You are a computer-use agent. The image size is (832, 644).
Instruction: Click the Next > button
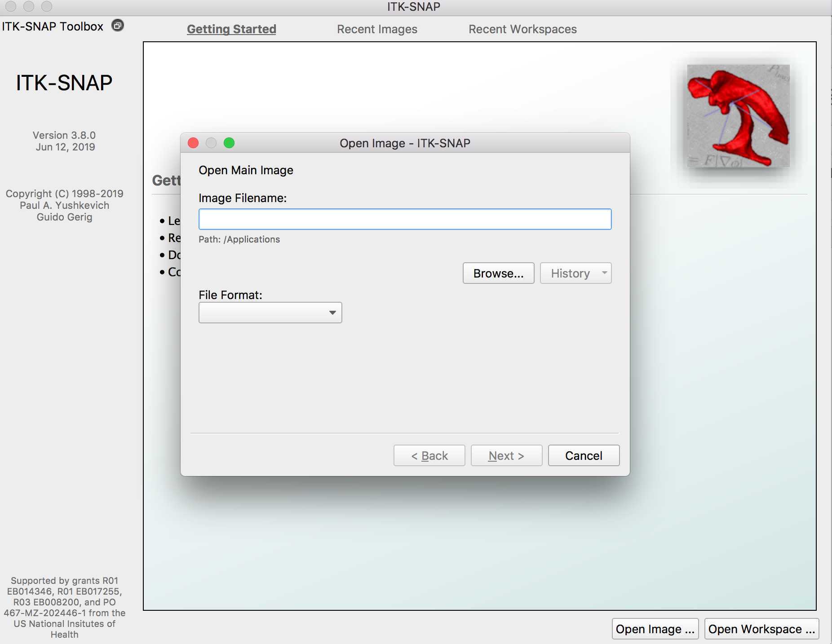tap(506, 455)
